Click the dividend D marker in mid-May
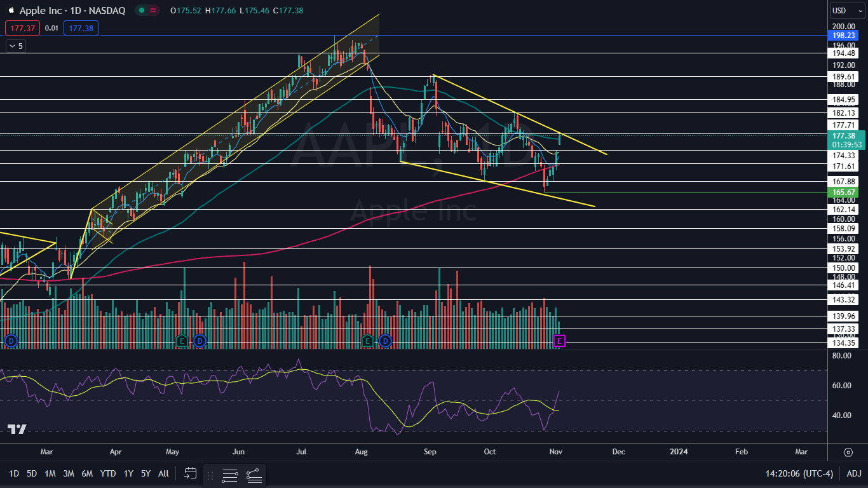The height and width of the screenshot is (488, 868). (200, 341)
